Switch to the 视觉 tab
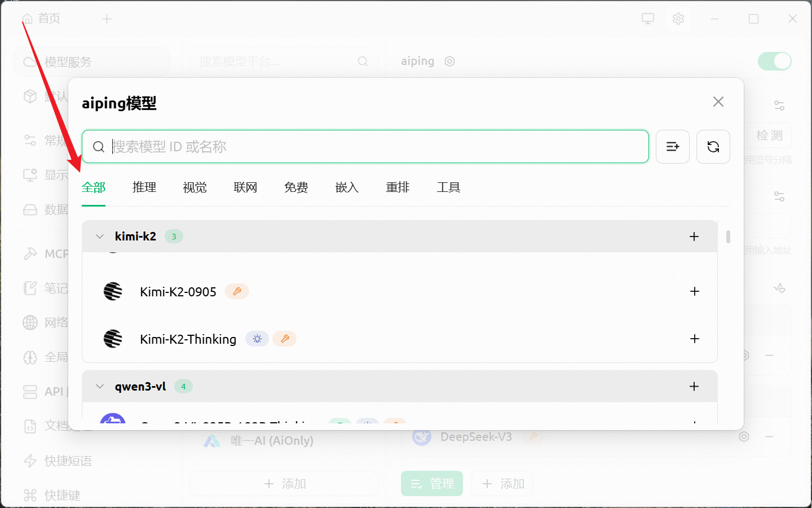 coord(195,187)
